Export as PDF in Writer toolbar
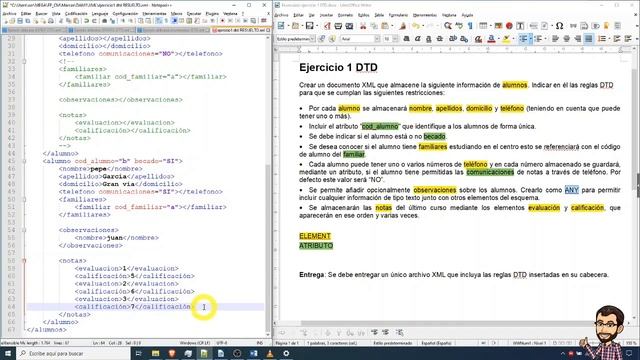640x360 pixels. click(327, 26)
